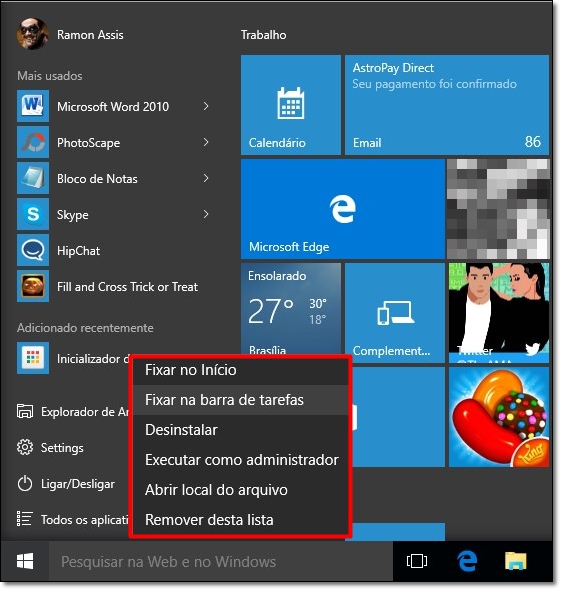
Task: Click the Inicializador app icon
Action: [x=33, y=358]
